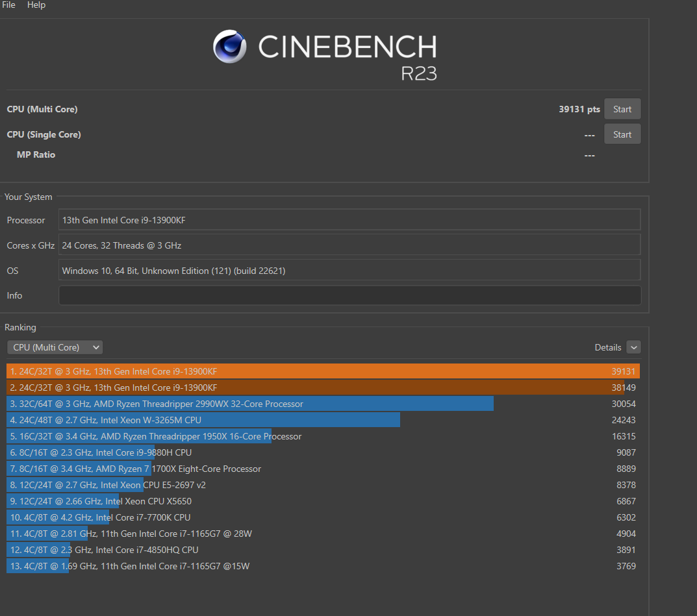
Task: Click the 30054 score value
Action: tap(624, 404)
